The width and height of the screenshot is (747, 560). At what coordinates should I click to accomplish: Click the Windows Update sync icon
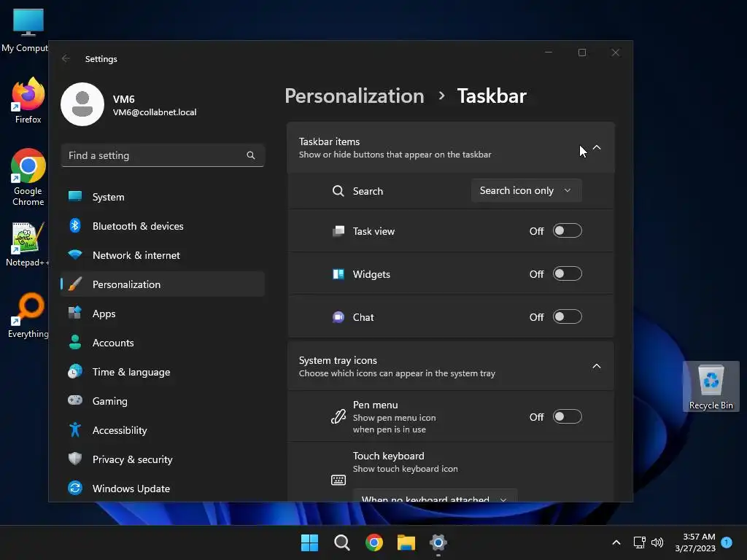tap(75, 488)
